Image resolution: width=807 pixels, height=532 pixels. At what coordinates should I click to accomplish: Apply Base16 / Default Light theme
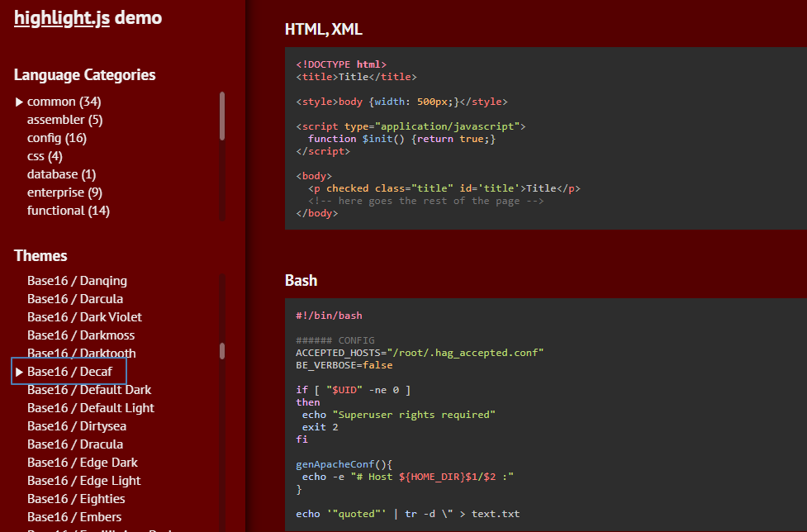[91, 408]
